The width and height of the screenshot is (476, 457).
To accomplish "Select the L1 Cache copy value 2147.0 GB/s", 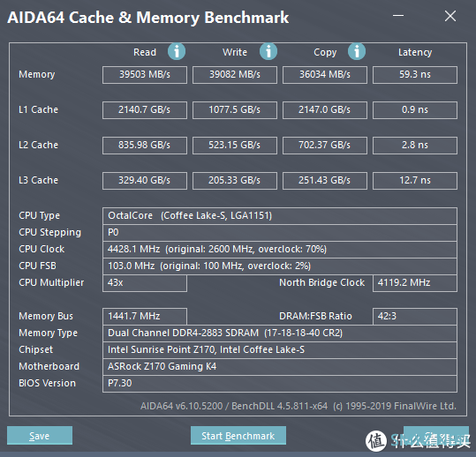I will [325, 110].
